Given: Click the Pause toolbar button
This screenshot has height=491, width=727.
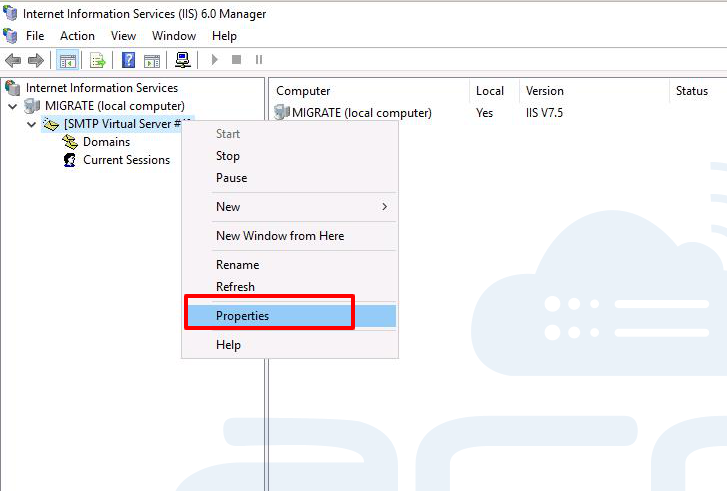Looking at the screenshot, I should tap(259, 59).
